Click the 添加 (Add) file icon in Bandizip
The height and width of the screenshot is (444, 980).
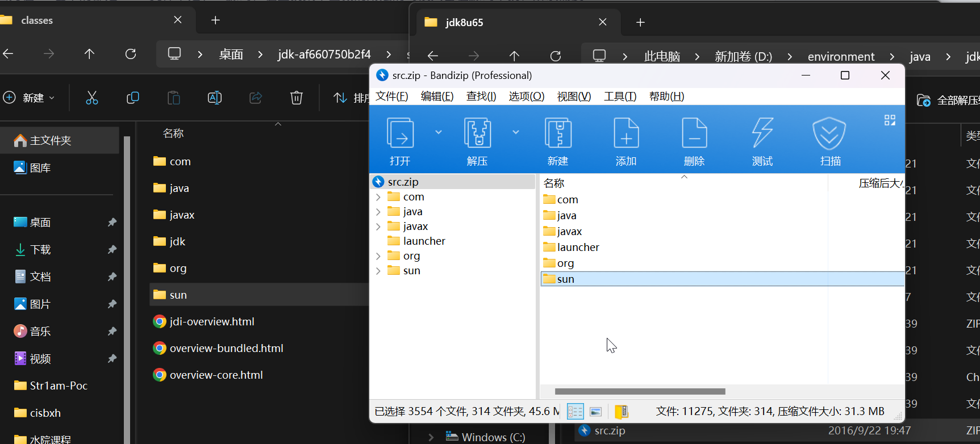coord(626,134)
